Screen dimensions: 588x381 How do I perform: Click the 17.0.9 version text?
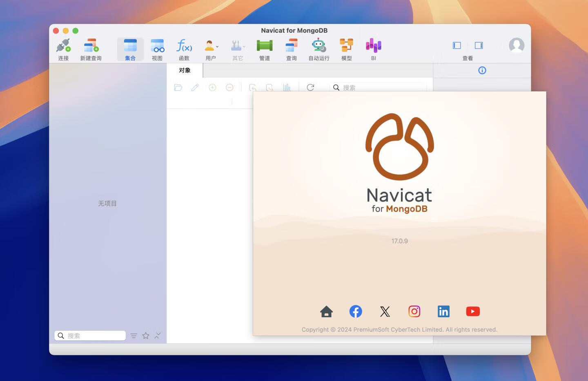pyautogui.click(x=400, y=241)
